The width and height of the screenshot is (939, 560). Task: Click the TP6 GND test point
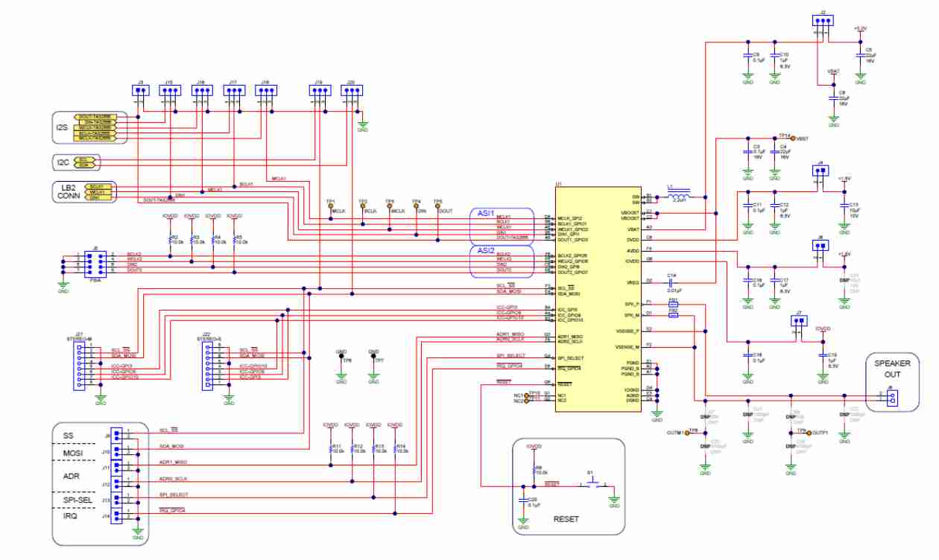(341, 356)
